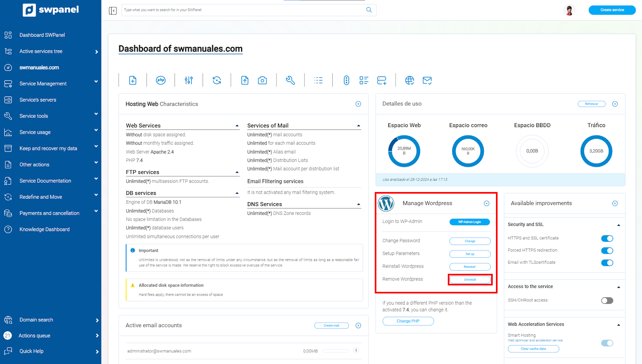Collapse the sidebar with the panel icon
This screenshot has height=364, width=642.
coord(113,10)
